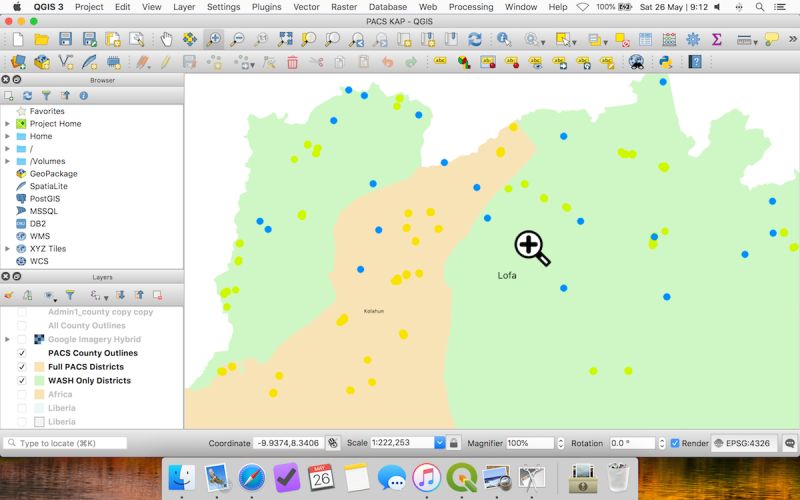Viewport: 800px width, 500px height.
Task: Open the field calculator
Action: point(669,39)
